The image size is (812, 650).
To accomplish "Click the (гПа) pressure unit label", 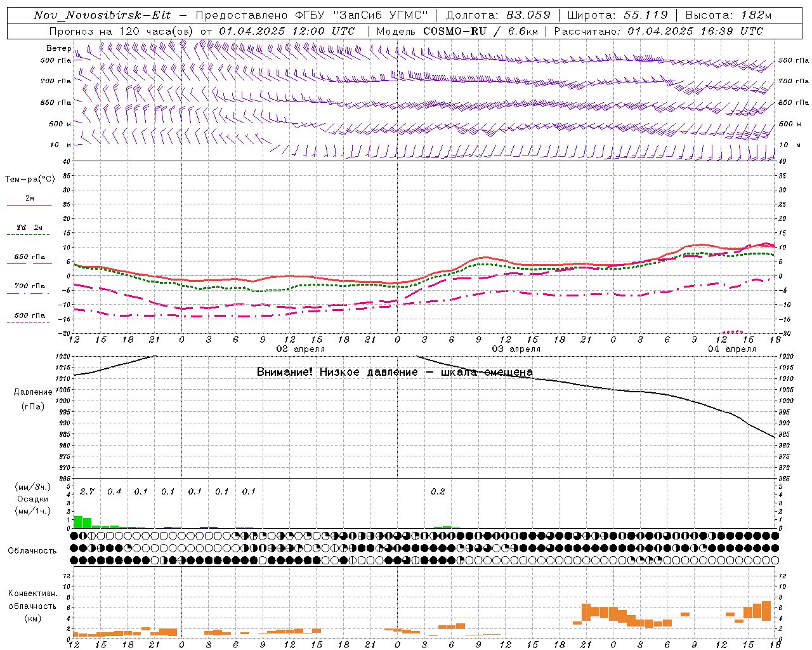I will click(x=33, y=406).
